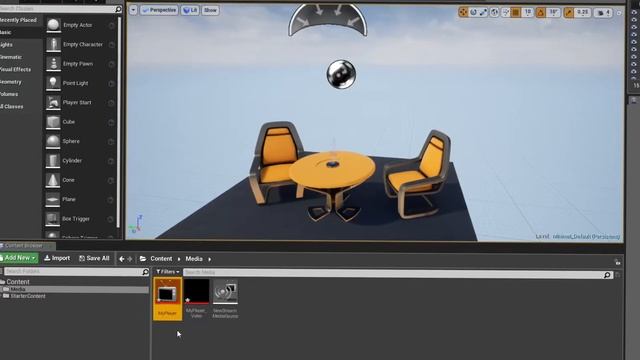
Task: Go forward in content browser history
Action: tap(130, 259)
